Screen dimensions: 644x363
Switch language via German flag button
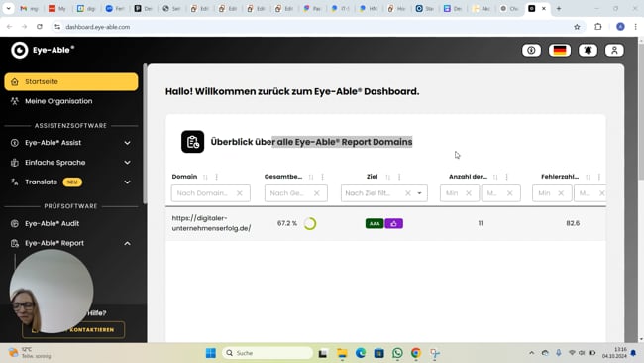click(560, 51)
